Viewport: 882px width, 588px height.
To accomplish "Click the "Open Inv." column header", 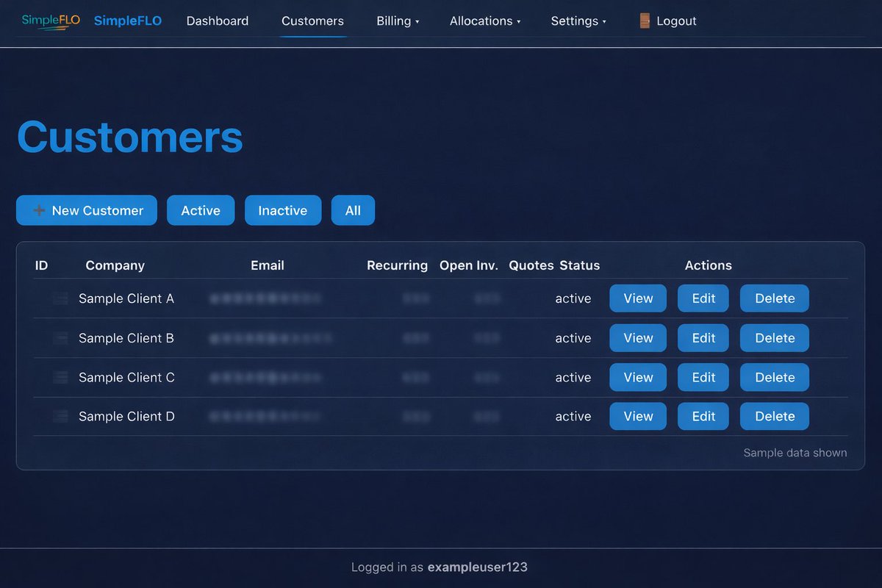I will click(469, 265).
